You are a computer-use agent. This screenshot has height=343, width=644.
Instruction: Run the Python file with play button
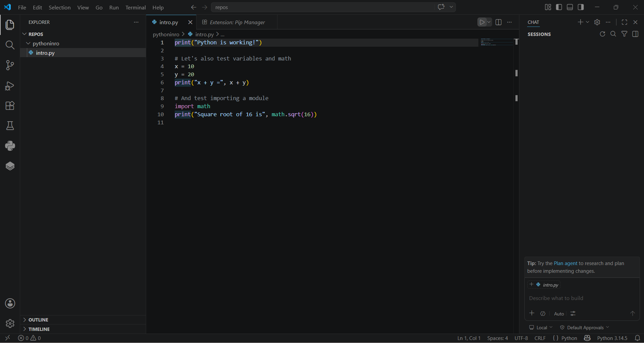click(x=482, y=22)
